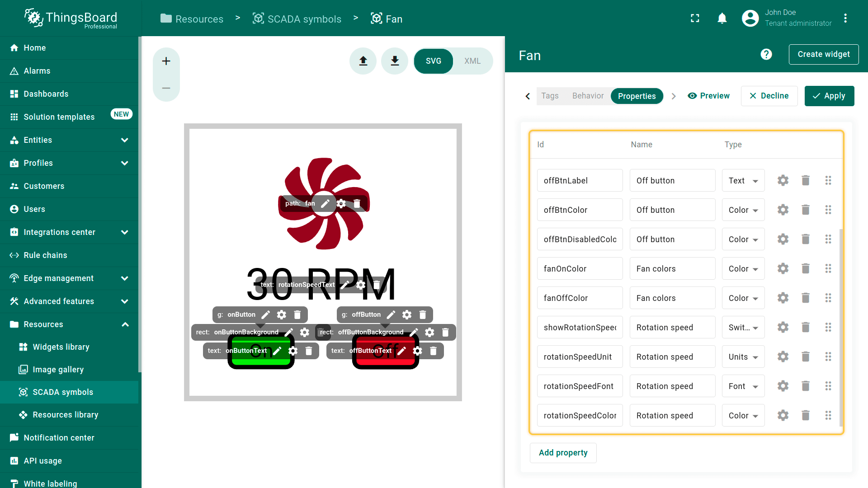Delete the fanOnColor property row
Screen dimensions: 868x488
[x=805, y=269]
